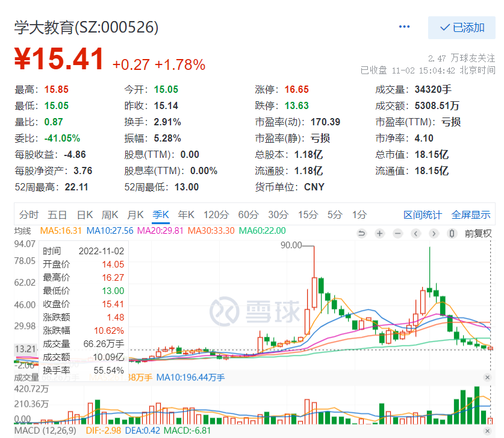Click the MA10:27.56 moving average label
504x438 pixels.
(110, 231)
